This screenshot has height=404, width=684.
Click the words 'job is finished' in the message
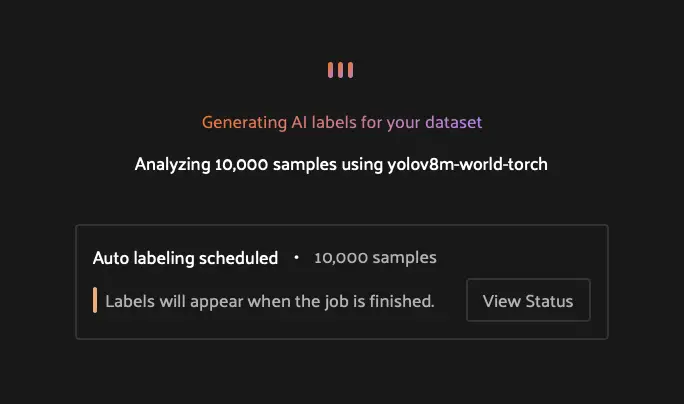pos(383,301)
